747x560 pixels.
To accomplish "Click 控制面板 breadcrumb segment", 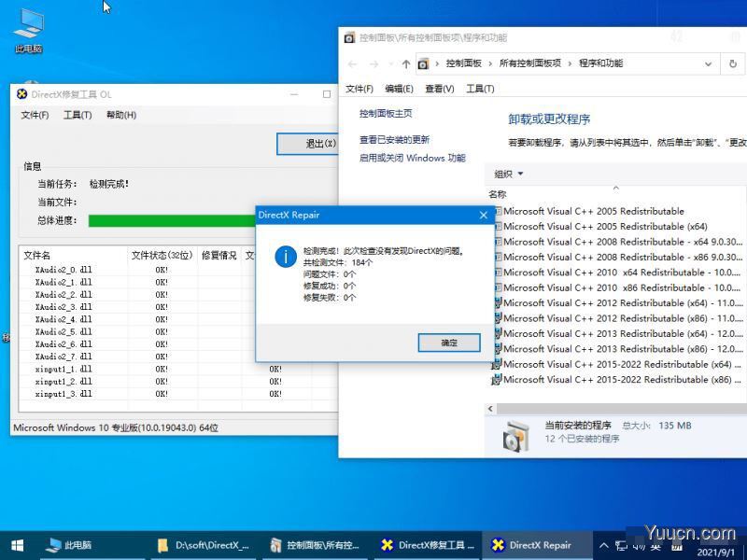I will click(x=463, y=63).
